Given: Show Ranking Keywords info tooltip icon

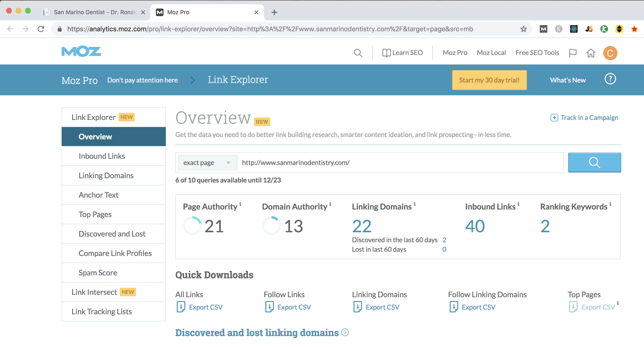Looking at the screenshot, I should pos(610,204).
